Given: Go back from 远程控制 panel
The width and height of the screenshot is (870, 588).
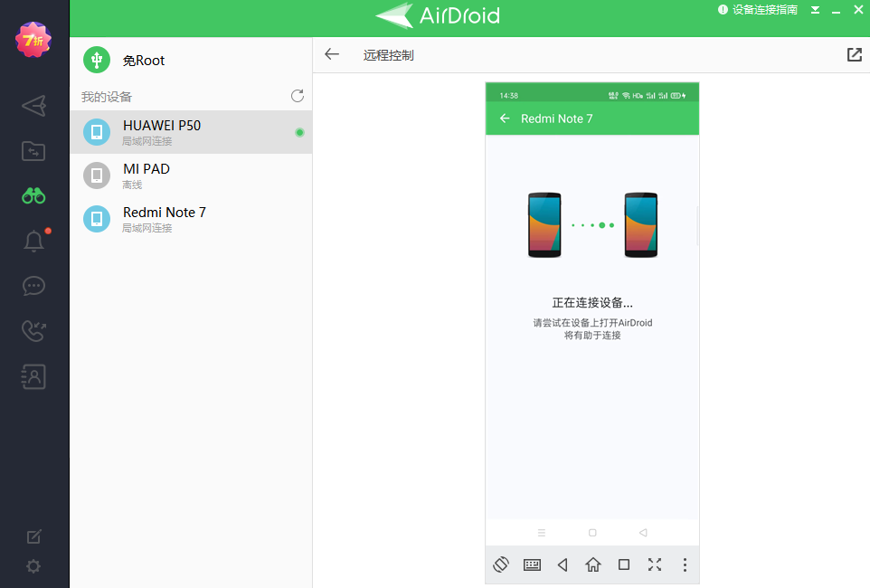Looking at the screenshot, I should pos(332,54).
